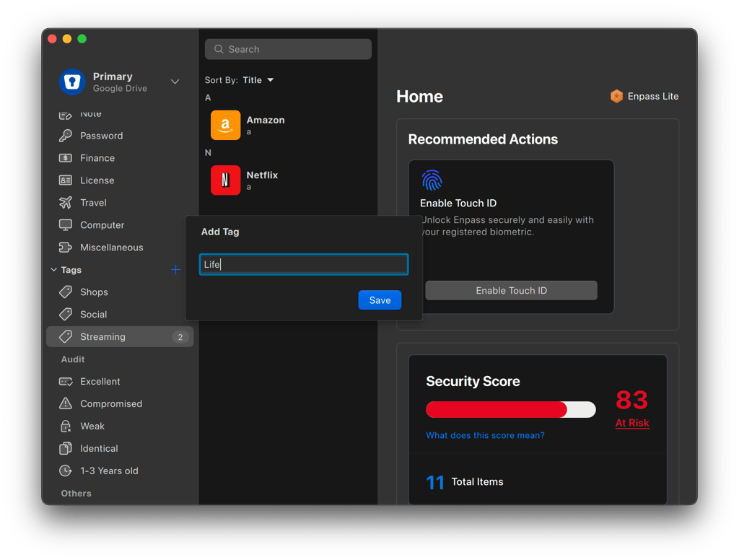Click the Netflix logo icon
Screen dimensions: 739x560
coord(225,180)
